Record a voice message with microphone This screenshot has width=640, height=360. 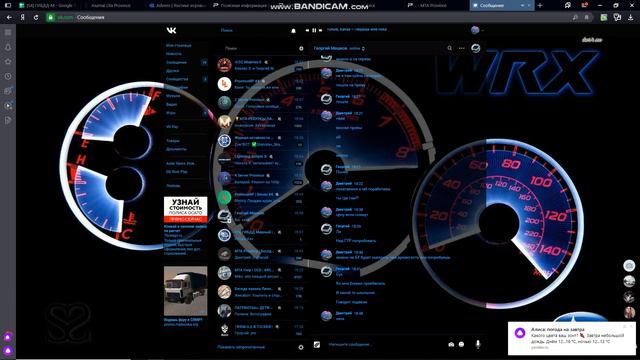point(478,344)
